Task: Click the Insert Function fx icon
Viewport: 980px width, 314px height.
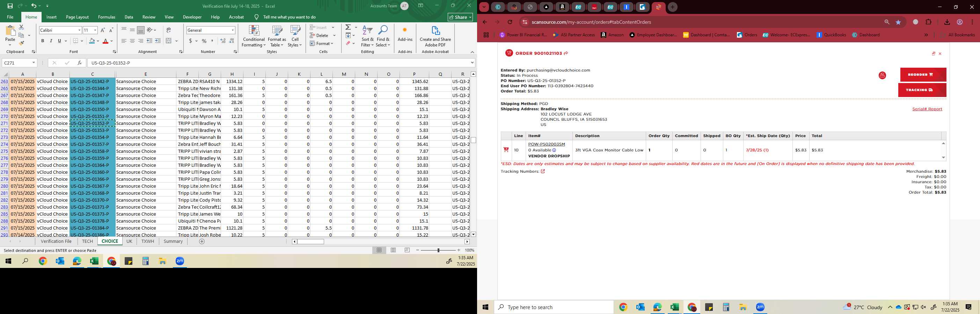Action: pyautogui.click(x=80, y=63)
